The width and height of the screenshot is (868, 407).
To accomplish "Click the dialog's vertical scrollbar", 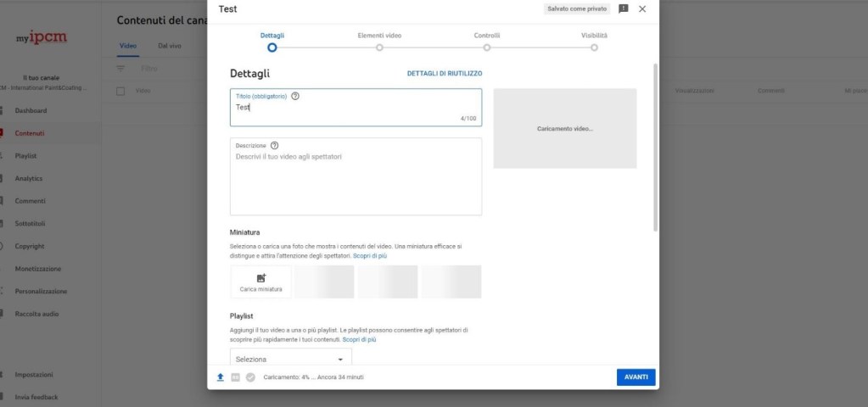I will (x=655, y=144).
